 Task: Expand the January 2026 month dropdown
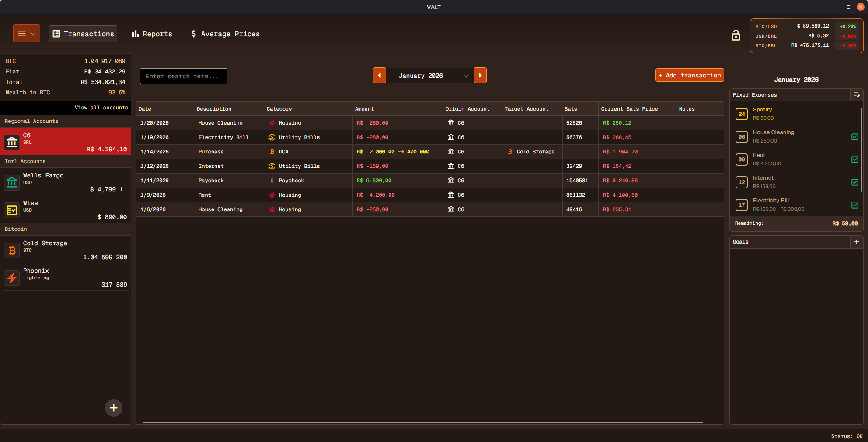tap(466, 76)
